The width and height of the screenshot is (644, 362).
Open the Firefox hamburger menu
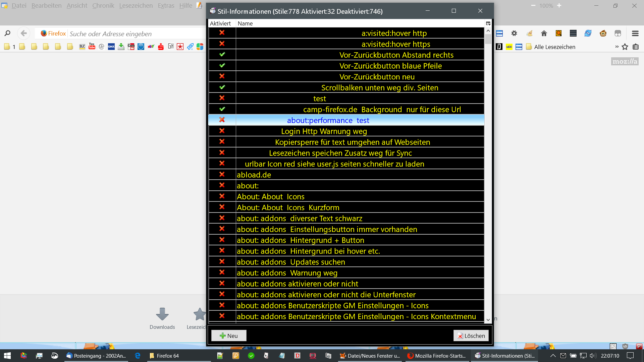[x=635, y=33]
